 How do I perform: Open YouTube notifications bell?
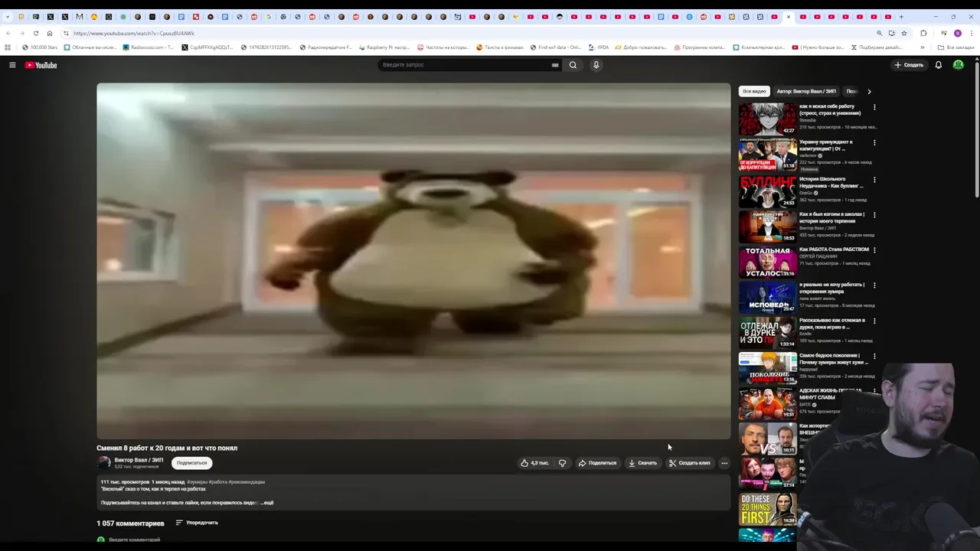[x=938, y=65]
